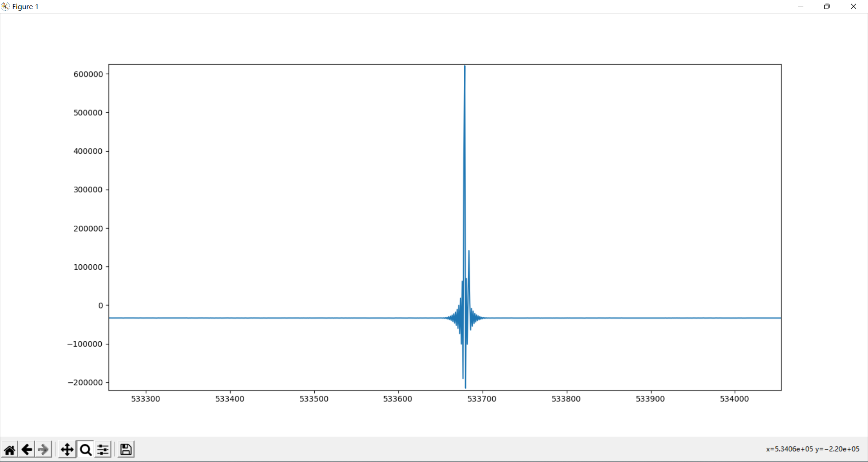Click the −200000 y-axis tick label

(85, 382)
